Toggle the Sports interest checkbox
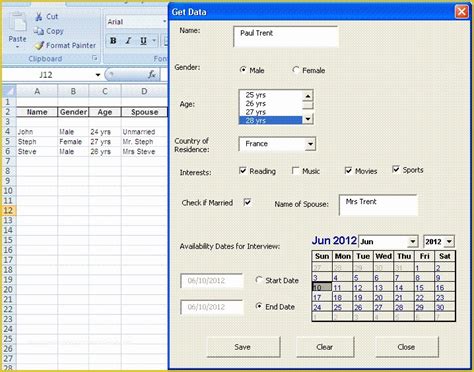The width and height of the screenshot is (474, 372). tap(396, 169)
